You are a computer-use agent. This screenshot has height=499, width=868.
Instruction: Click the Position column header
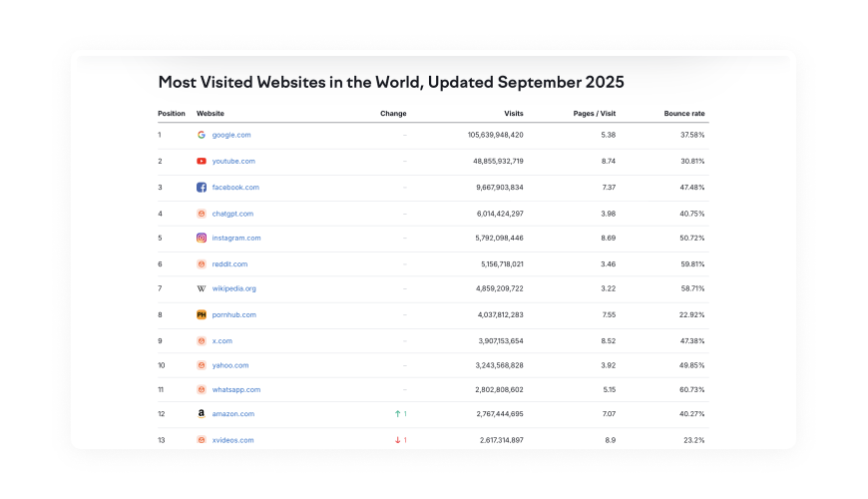point(172,113)
